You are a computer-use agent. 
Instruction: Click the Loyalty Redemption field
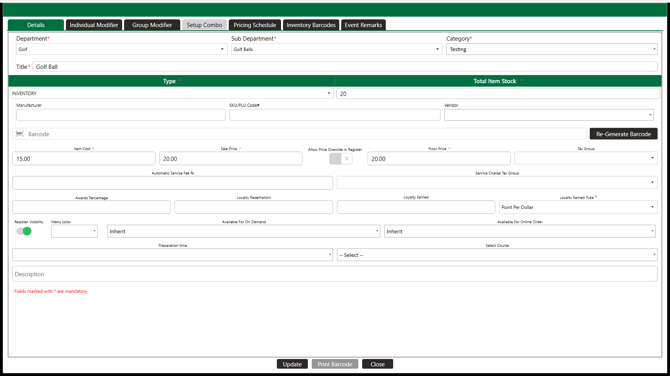click(253, 207)
